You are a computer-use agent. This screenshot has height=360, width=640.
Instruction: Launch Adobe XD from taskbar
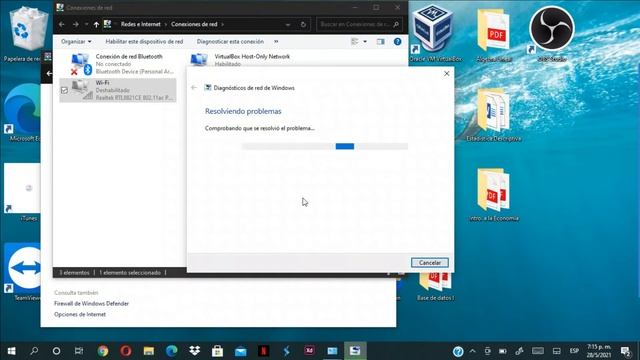click(x=309, y=351)
